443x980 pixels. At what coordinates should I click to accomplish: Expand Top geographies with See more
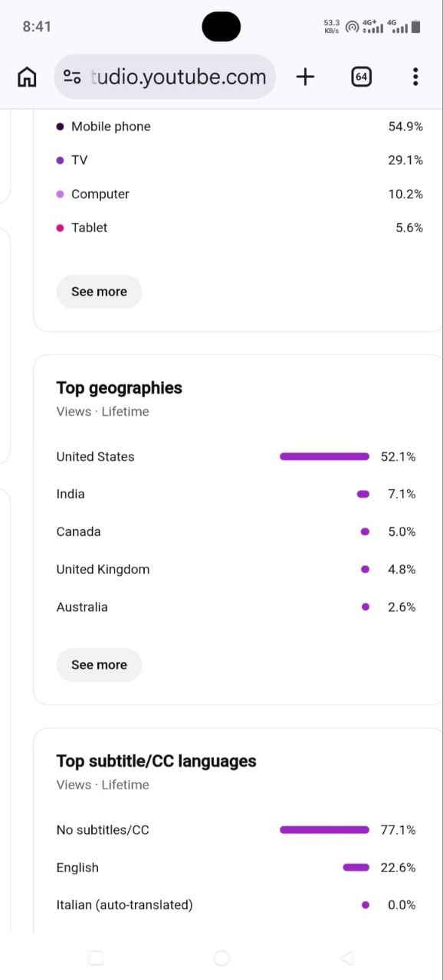point(99,665)
